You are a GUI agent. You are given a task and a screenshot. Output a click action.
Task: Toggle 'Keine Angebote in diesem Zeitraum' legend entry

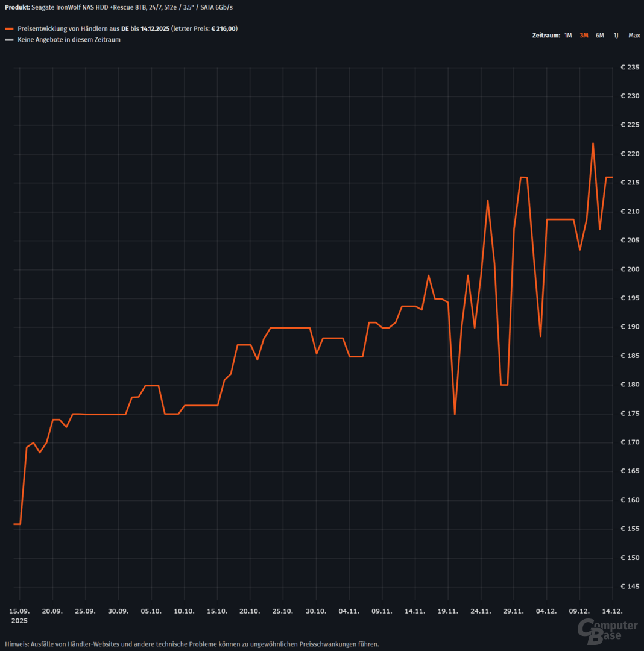pyautogui.click(x=69, y=40)
